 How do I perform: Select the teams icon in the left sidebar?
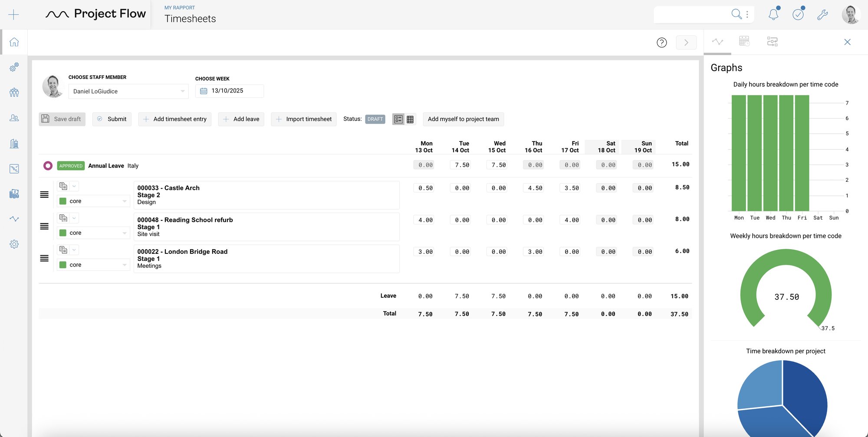[x=14, y=92]
